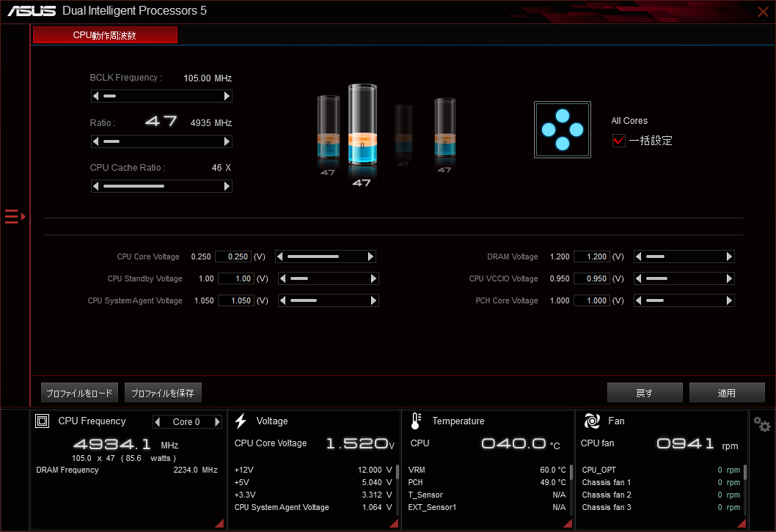Increase BCLK Frequency with right slider arrow
This screenshot has width=776, height=532.
tap(227, 96)
